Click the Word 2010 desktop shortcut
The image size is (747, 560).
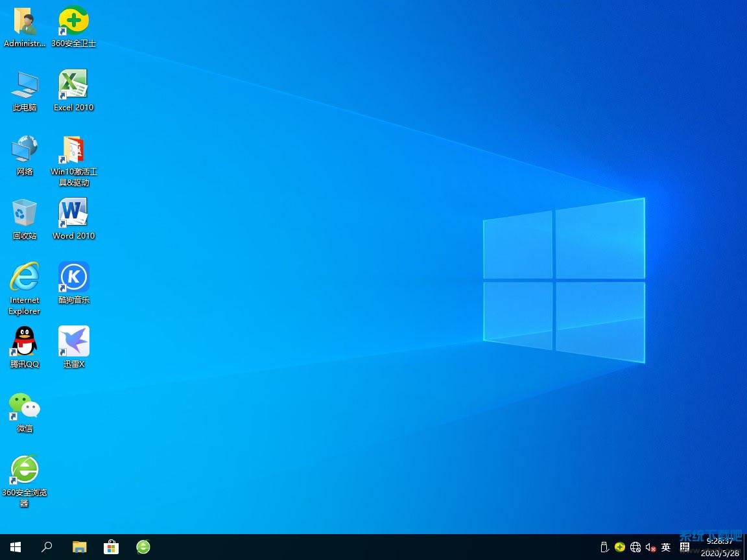click(x=73, y=214)
